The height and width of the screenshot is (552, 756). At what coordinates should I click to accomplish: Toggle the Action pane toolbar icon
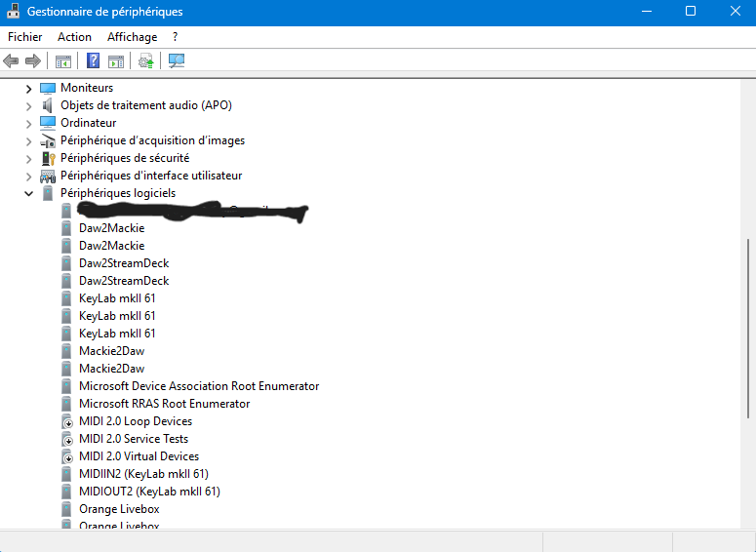[116, 61]
